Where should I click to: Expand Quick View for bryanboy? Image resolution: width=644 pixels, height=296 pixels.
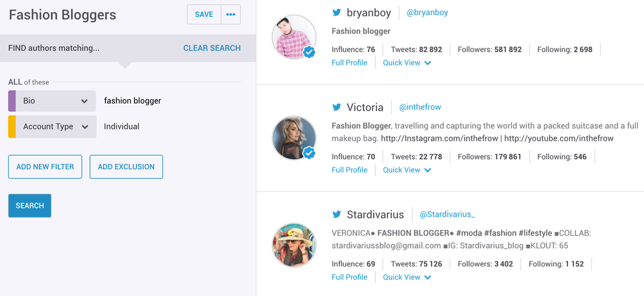click(x=407, y=63)
